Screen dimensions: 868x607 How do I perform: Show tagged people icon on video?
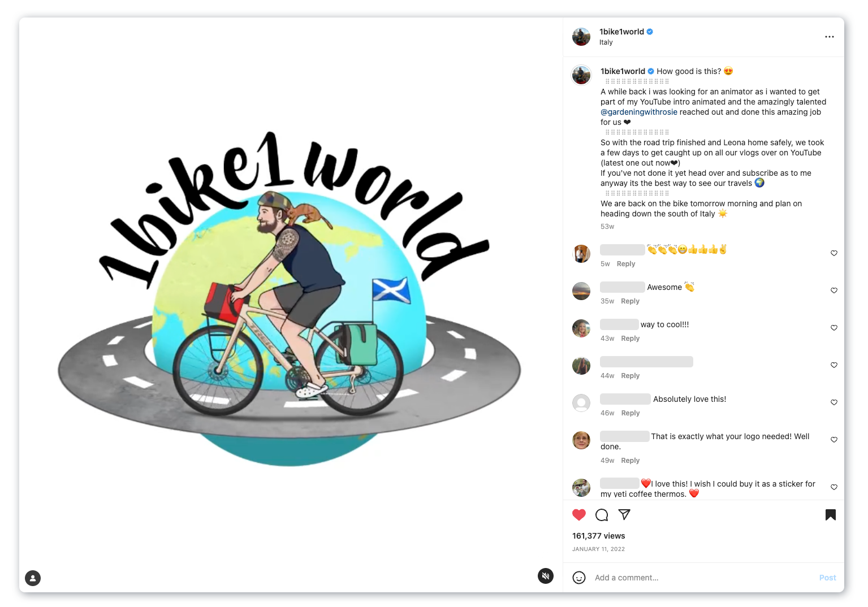click(33, 578)
